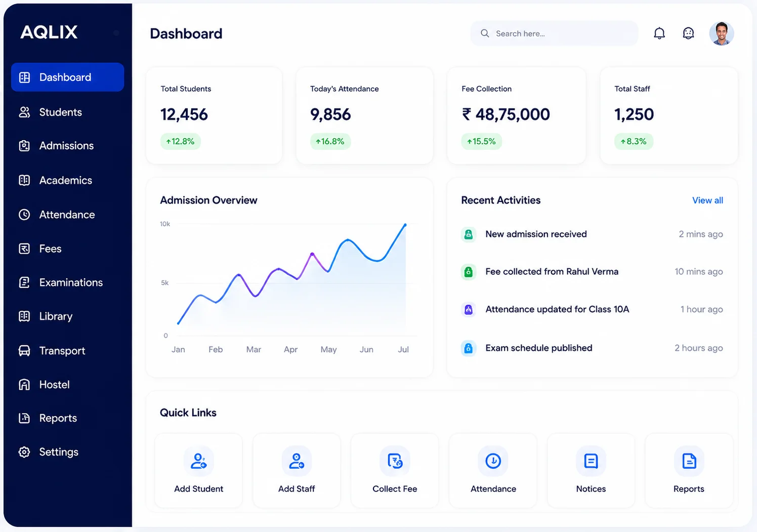Click the Settings gear icon

click(24, 452)
